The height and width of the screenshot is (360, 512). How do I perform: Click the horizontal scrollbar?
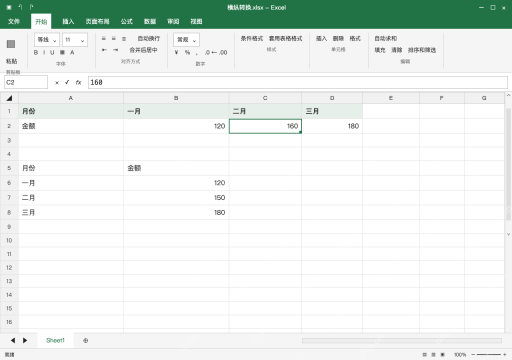(x=402, y=341)
